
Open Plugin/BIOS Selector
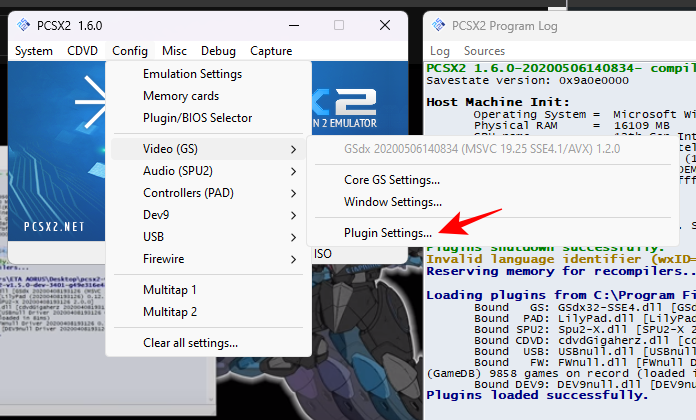coord(197,118)
